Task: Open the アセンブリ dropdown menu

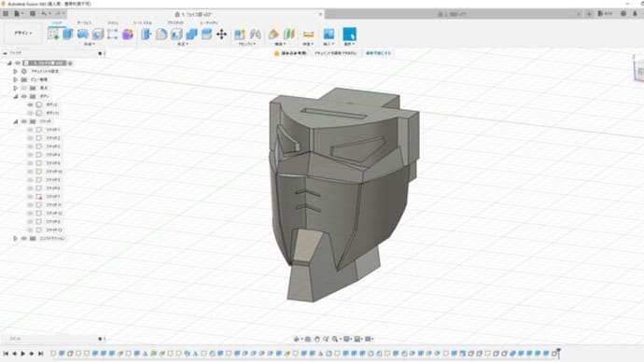Action: coord(247,44)
